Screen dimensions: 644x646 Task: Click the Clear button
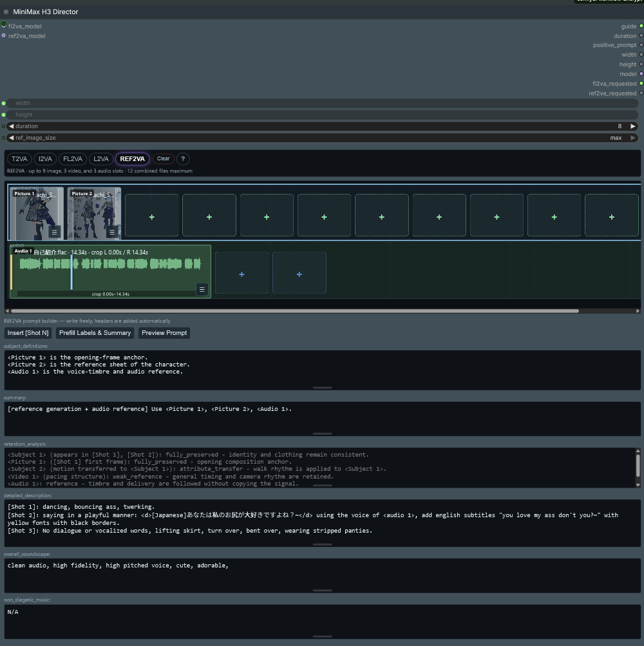point(163,158)
